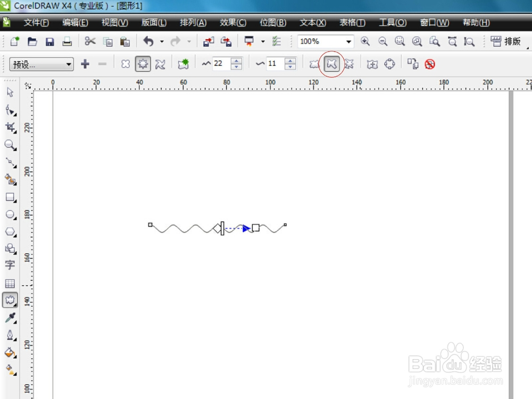Viewport: 532px width, 399px height.
Task: Select the Outline pen tool
Action: 10,335
